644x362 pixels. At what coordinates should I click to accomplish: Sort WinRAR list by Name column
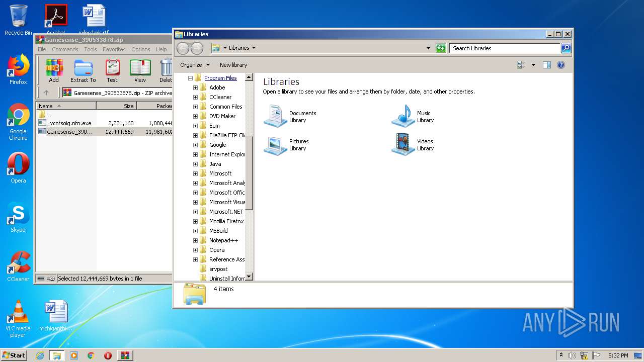pyautogui.click(x=66, y=106)
